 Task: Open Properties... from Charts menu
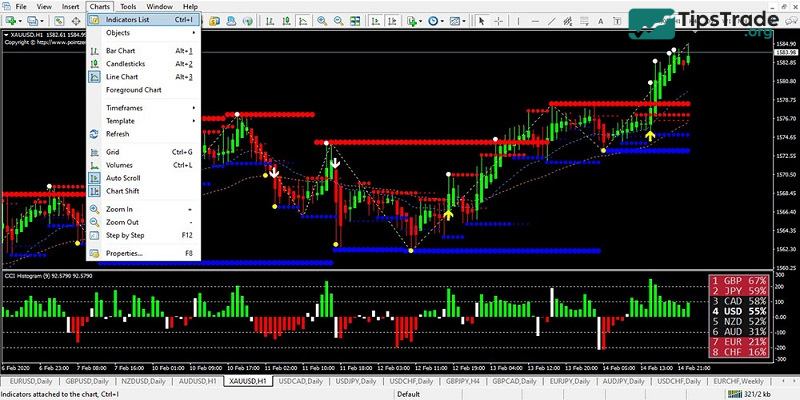(x=124, y=253)
